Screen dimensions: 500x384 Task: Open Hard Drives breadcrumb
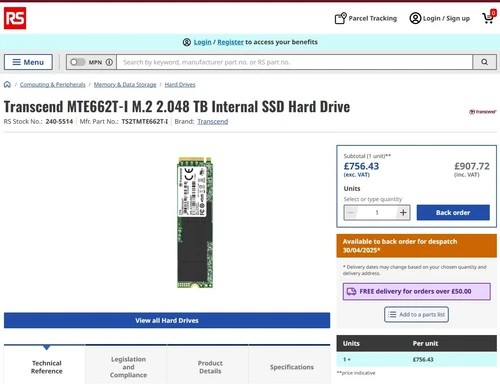180,85
